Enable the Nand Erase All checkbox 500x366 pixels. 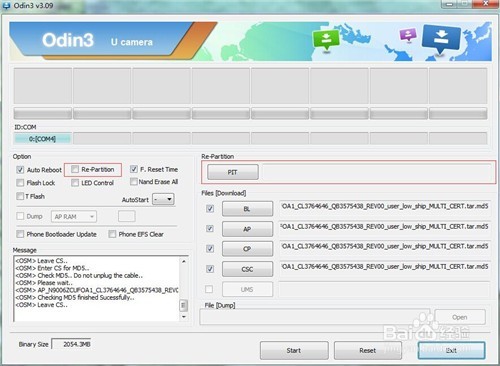coord(134,182)
